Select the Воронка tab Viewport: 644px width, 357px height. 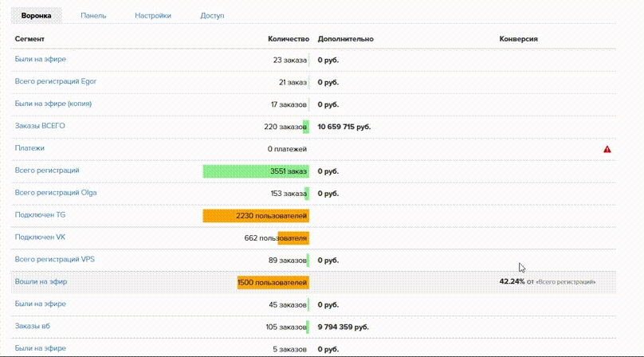coord(37,15)
